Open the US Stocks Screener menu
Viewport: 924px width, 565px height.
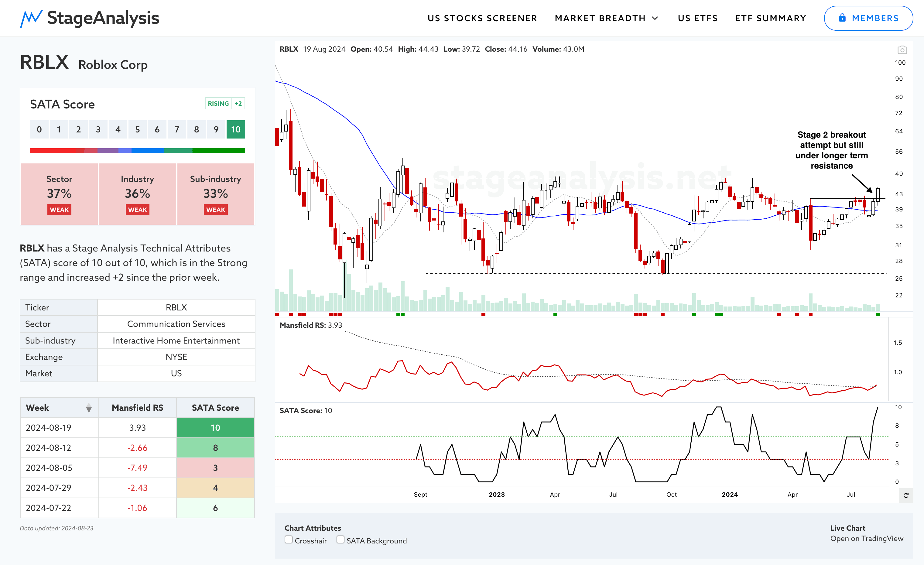click(482, 18)
